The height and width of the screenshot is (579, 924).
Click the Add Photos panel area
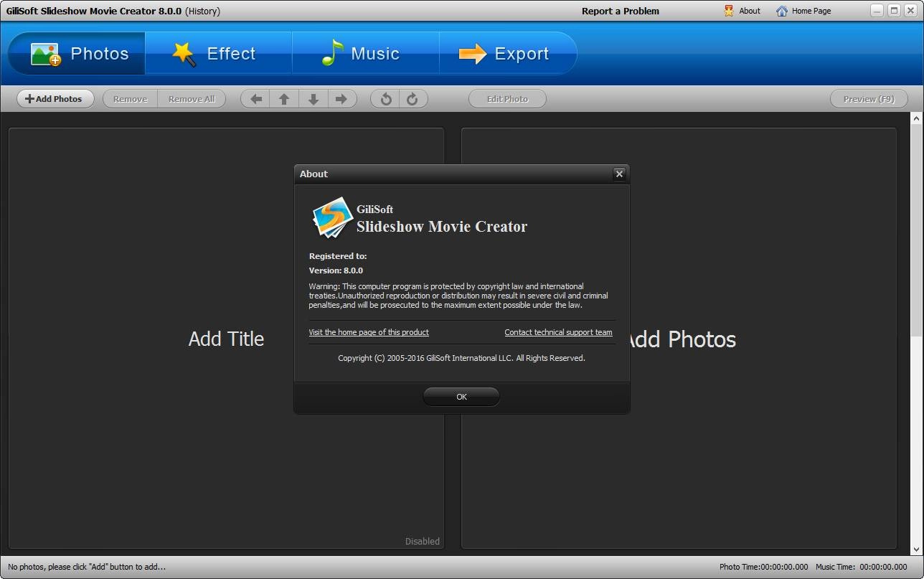(679, 339)
